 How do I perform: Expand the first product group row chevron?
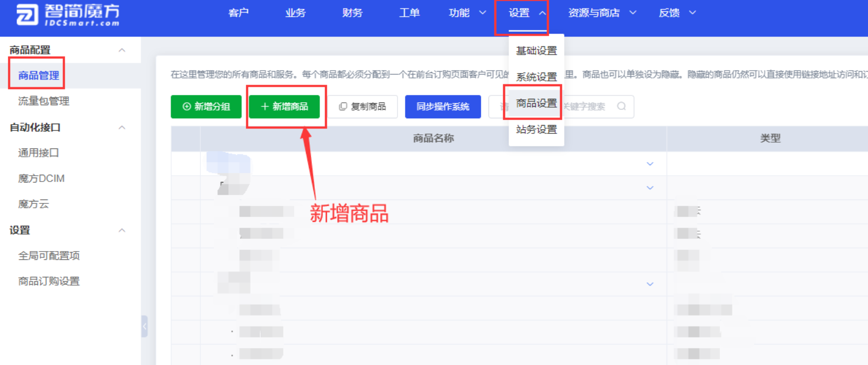coord(650,164)
